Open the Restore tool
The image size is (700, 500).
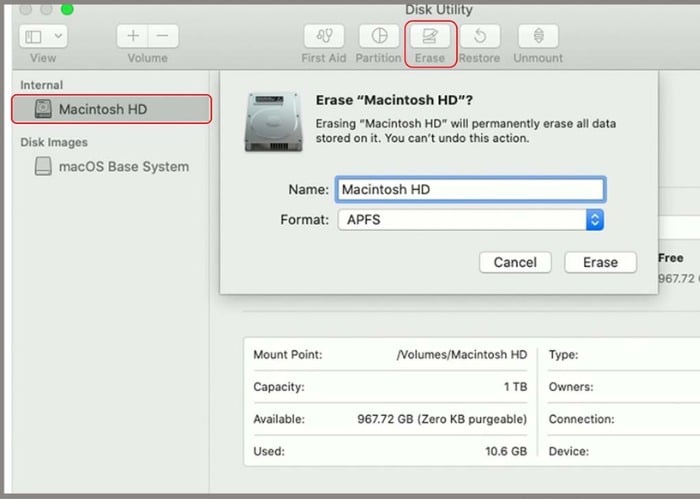click(480, 36)
